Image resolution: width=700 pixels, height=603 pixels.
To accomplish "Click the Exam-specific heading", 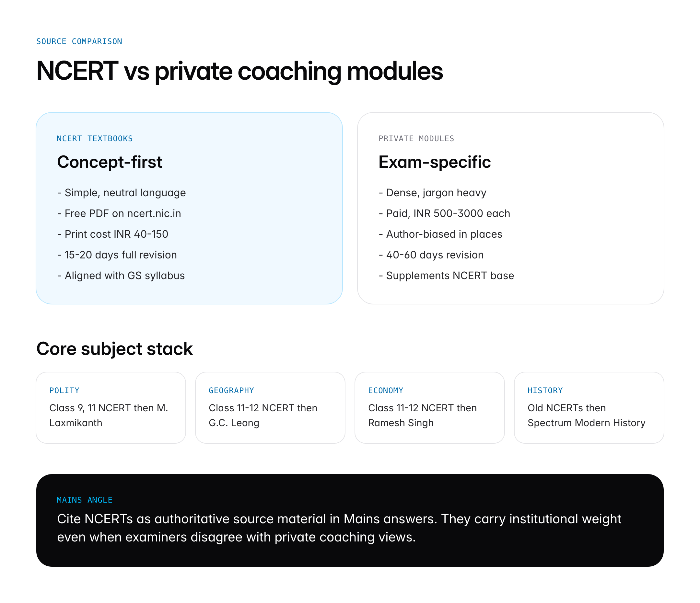I will (434, 162).
